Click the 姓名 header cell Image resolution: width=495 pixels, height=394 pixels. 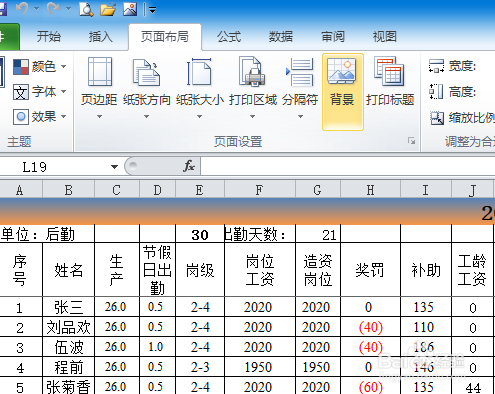click(x=68, y=270)
